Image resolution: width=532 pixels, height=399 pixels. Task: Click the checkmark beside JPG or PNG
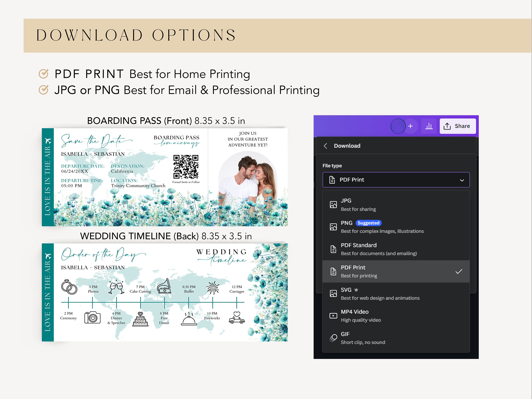(x=43, y=90)
